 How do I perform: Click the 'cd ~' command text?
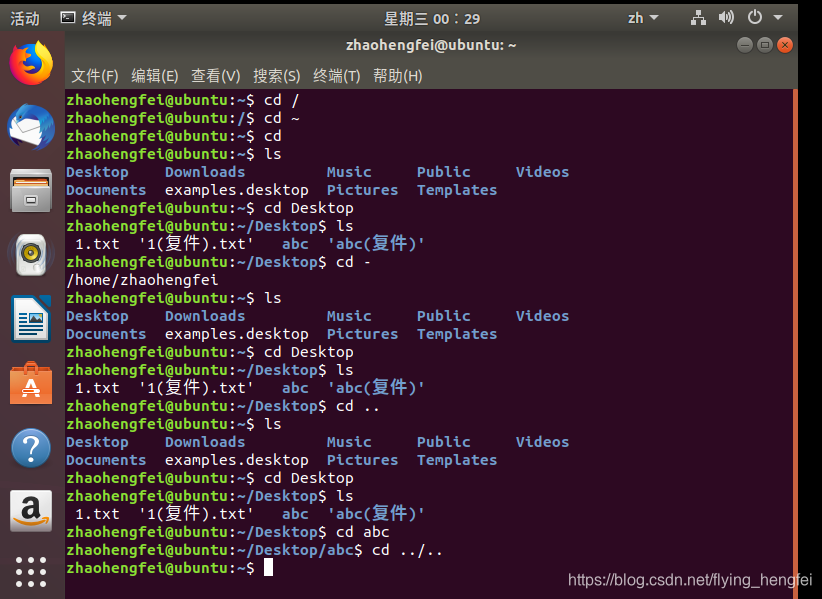click(x=282, y=118)
